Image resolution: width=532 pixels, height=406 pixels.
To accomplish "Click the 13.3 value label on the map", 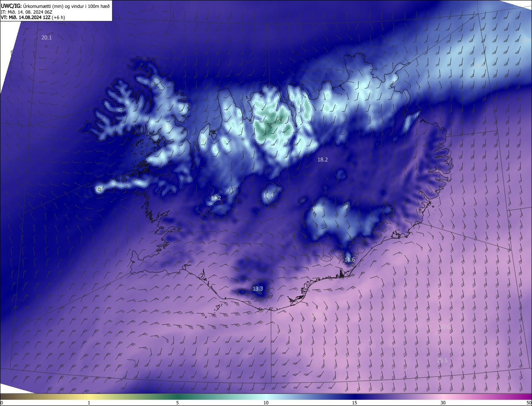I will (258, 289).
